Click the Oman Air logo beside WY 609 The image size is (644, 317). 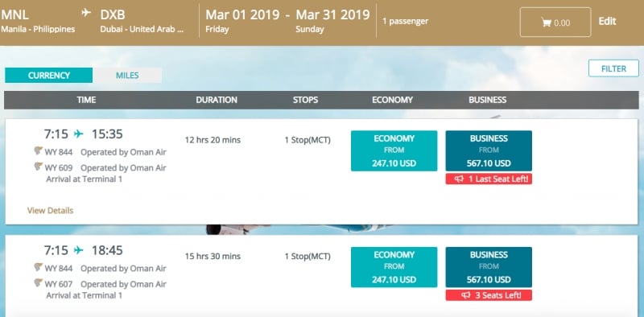tap(39, 167)
